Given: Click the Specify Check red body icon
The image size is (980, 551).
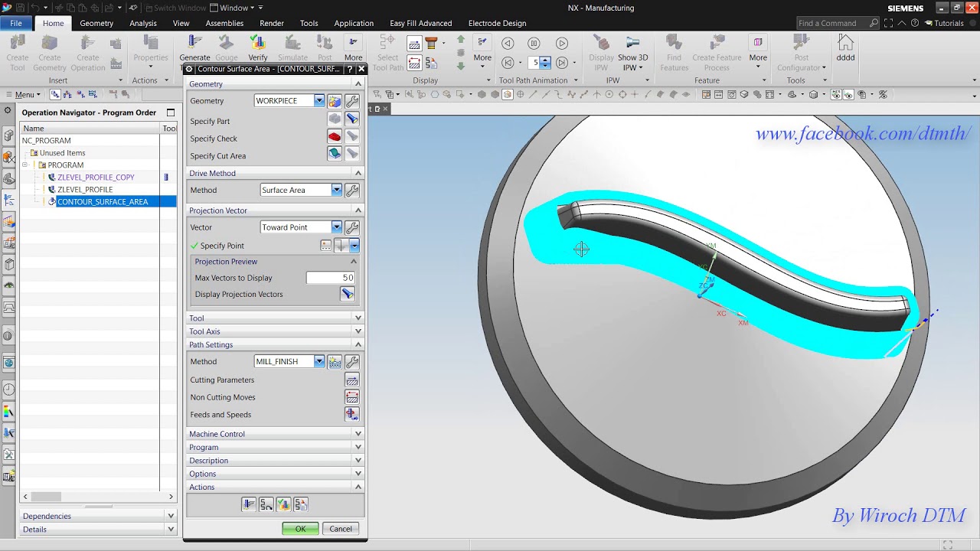Looking at the screenshot, I should [335, 137].
